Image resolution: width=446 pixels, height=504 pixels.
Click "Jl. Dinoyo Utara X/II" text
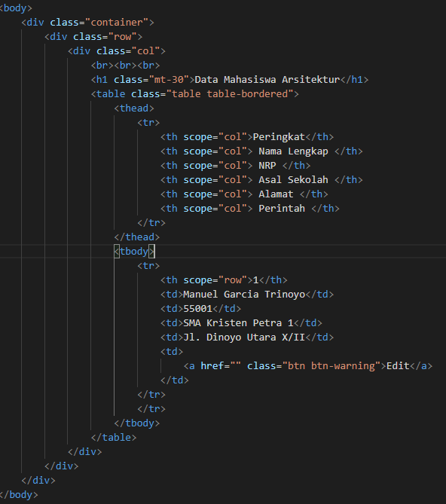(244, 338)
